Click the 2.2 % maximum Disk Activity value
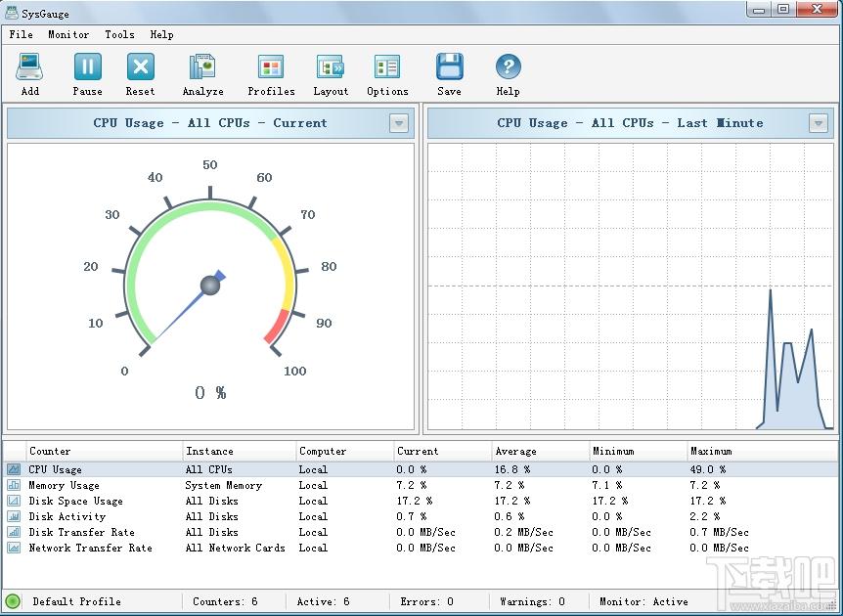The height and width of the screenshot is (616, 843). click(x=705, y=516)
